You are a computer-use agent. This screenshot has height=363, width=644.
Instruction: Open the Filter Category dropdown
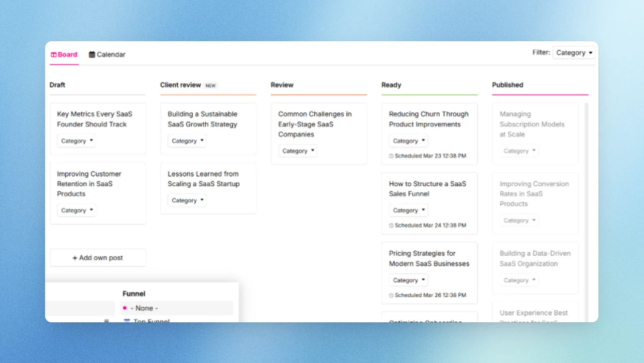tap(574, 53)
